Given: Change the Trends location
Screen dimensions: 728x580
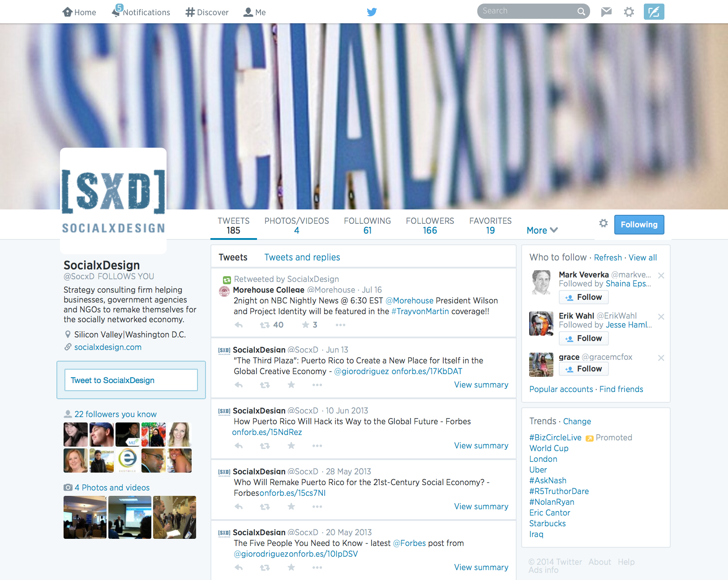Looking at the screenshot, I should pos(577,422).
